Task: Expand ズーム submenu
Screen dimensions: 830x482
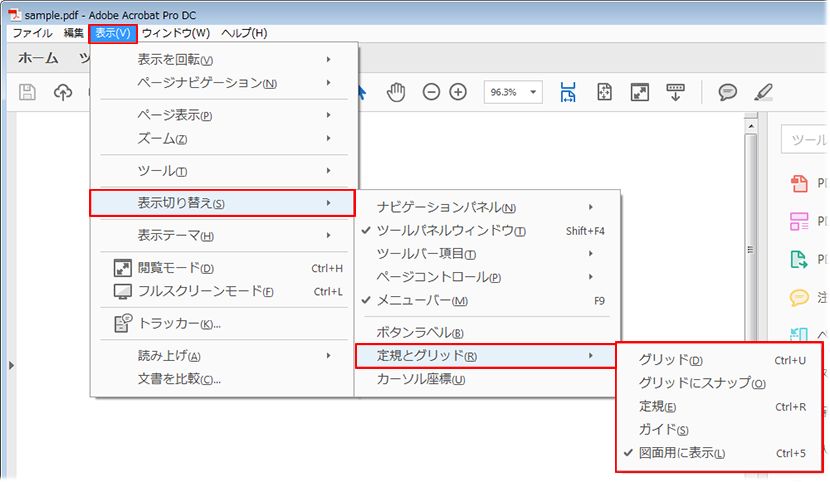Action: [222, 138]
